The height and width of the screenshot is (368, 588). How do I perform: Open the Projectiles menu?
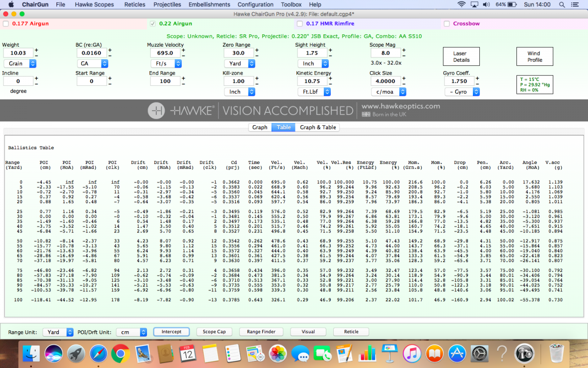tap(167, 4)
